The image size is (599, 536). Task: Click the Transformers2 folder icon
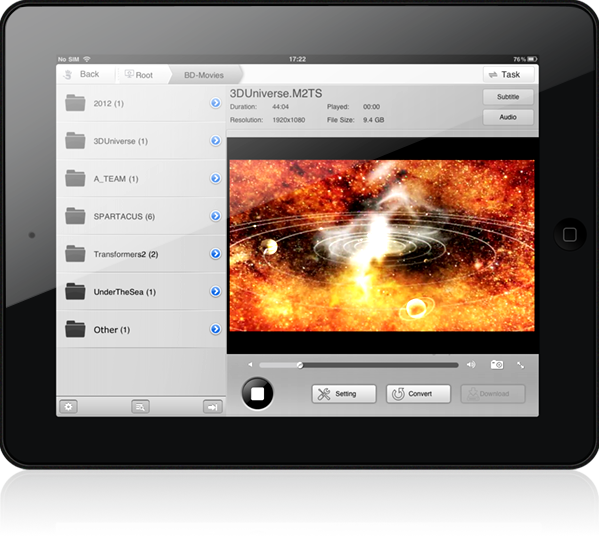[75, 253]
